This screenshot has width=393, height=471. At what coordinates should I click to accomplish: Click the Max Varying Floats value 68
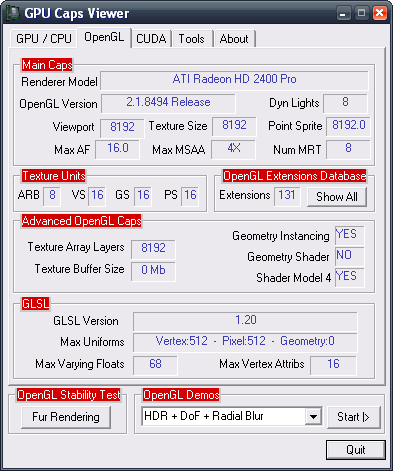[155, 365]
